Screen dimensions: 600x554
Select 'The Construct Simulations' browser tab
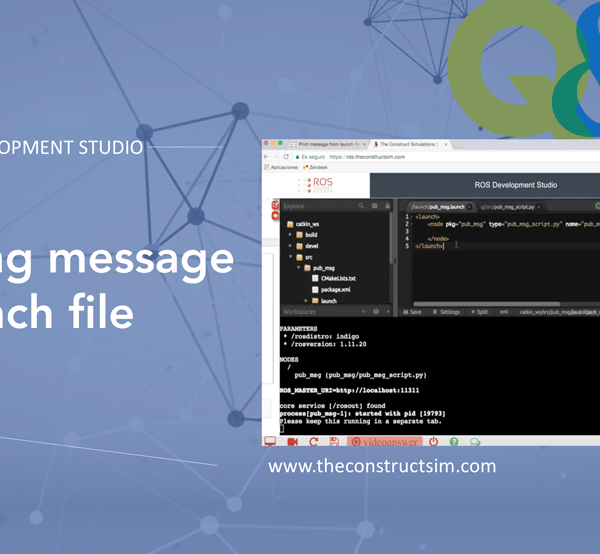pyautogui.click(x=407, y=144)
